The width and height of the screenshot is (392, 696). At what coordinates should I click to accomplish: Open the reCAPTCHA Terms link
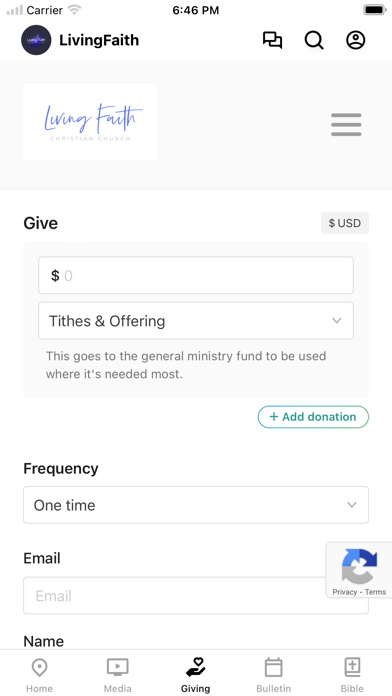[376, 592]
